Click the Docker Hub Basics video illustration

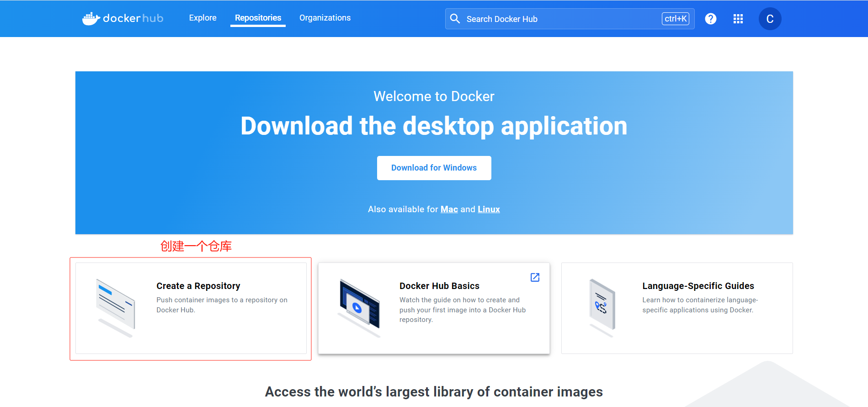point(360,308)
